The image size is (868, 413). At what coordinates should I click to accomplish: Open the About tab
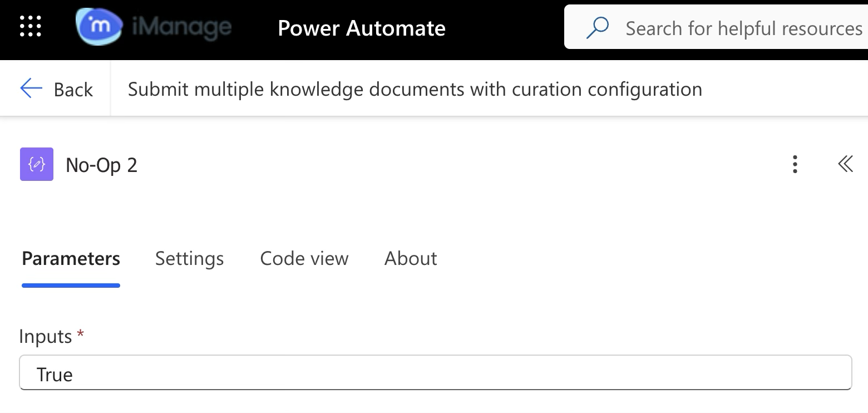tap(411, 258)
